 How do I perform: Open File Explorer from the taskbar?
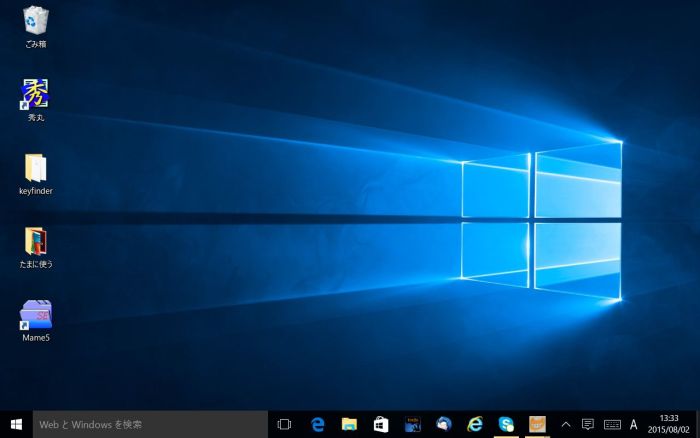click(349, 424)
